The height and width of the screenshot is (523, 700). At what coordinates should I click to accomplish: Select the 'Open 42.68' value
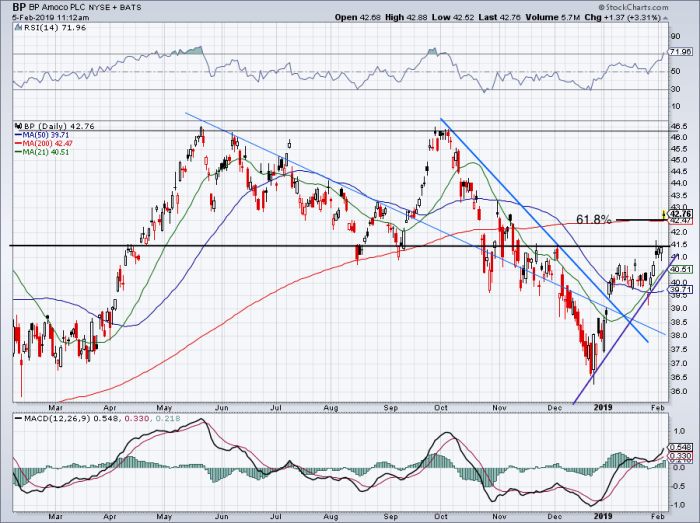(358, 17)
